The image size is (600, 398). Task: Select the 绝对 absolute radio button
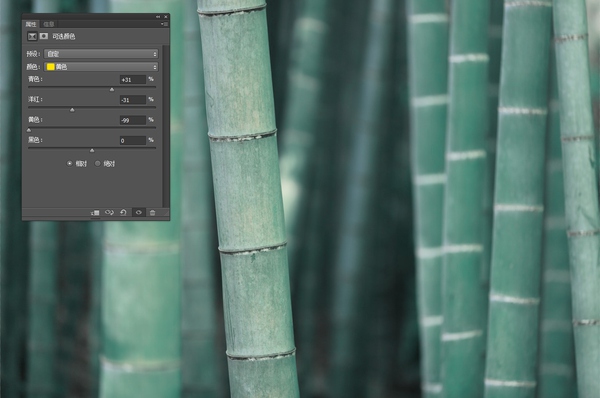(98, 163)
